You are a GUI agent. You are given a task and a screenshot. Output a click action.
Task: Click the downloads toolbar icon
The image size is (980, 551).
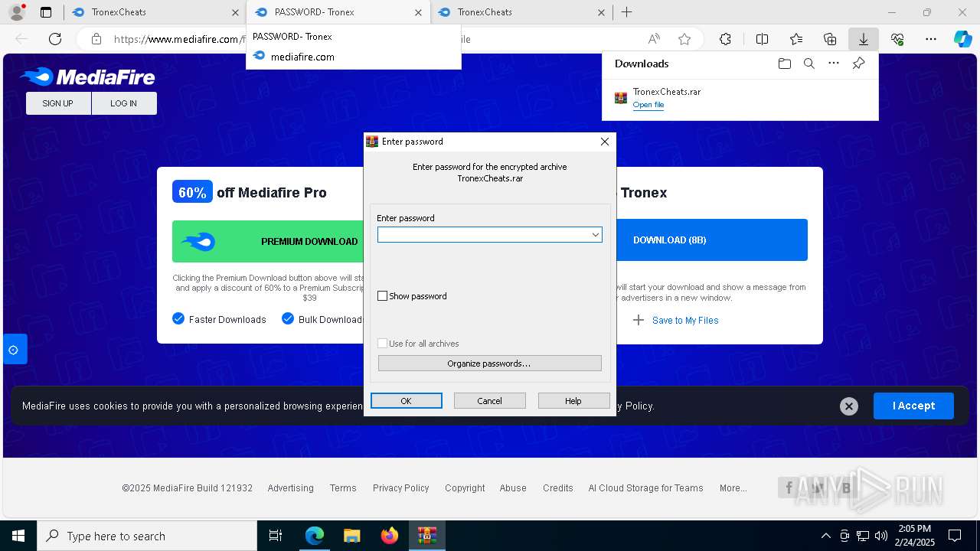point(863,39)
